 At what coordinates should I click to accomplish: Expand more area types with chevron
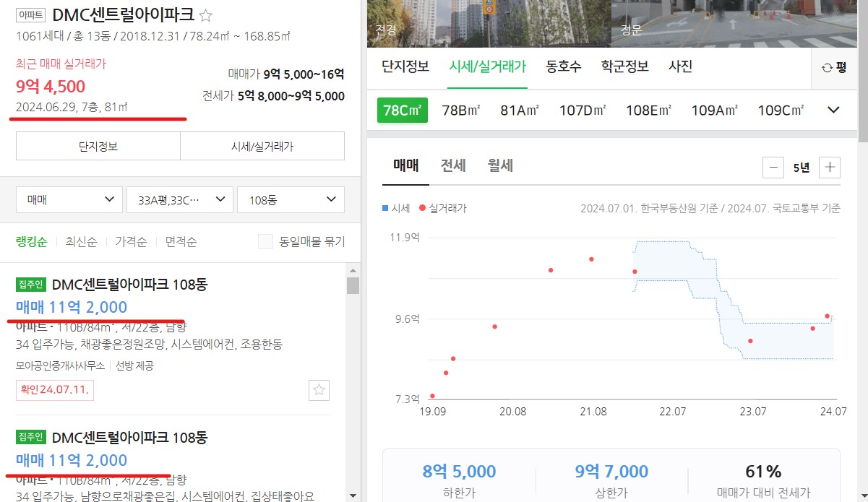(x=833, y=110)
